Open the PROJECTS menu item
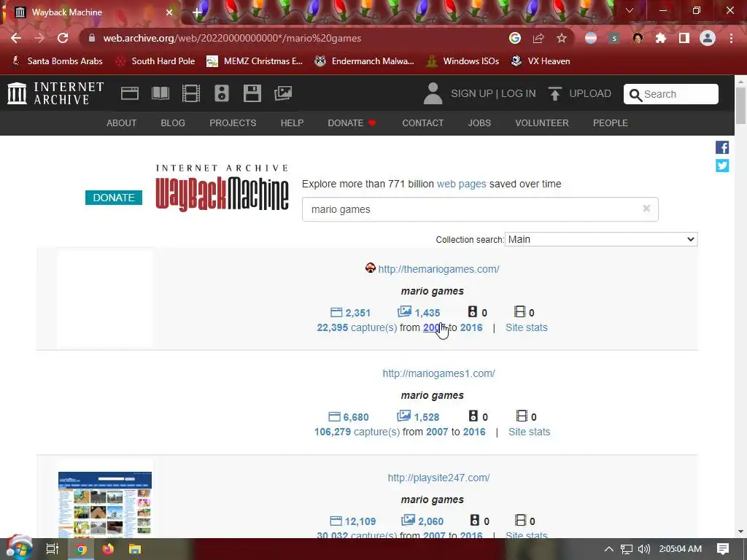The width and height of the screenshot is (747, 560). tap(233, 122)
